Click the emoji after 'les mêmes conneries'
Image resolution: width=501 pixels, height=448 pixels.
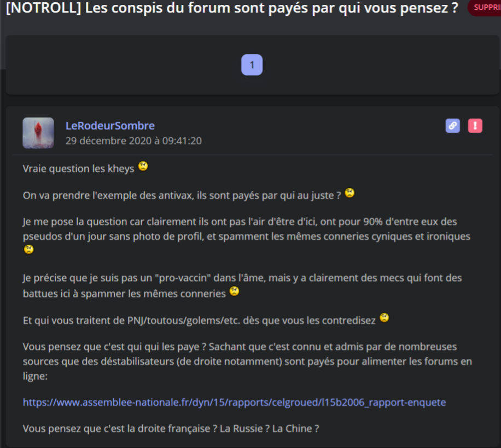[234, 291]
